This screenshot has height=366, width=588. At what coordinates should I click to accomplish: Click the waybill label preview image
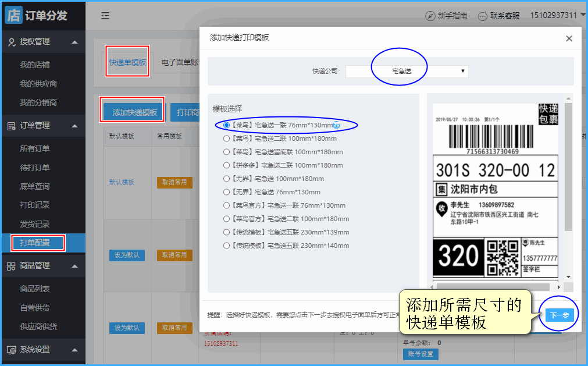496,191
